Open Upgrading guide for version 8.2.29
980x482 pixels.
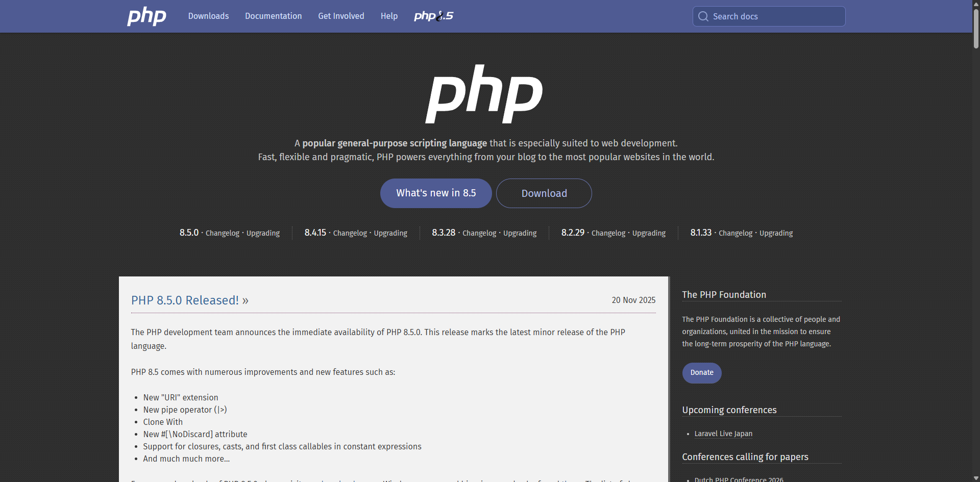649,233
